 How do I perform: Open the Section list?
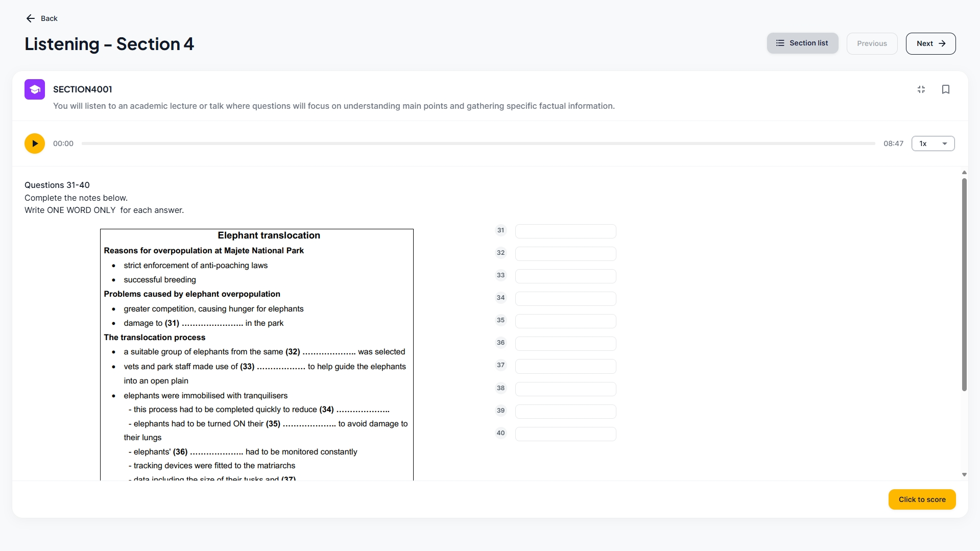[802, 43]
